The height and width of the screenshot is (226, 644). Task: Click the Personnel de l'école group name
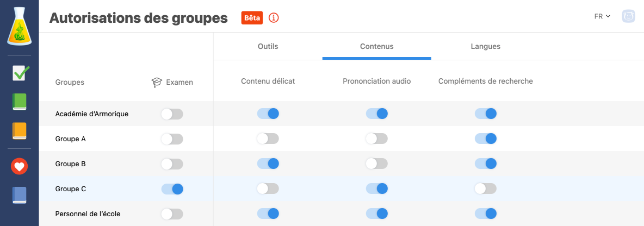(88, 214)
